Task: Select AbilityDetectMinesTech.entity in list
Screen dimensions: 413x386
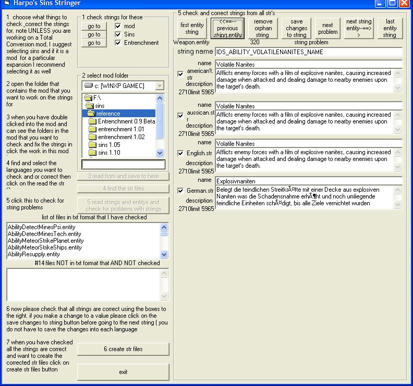Action: (x=83, y=234)
